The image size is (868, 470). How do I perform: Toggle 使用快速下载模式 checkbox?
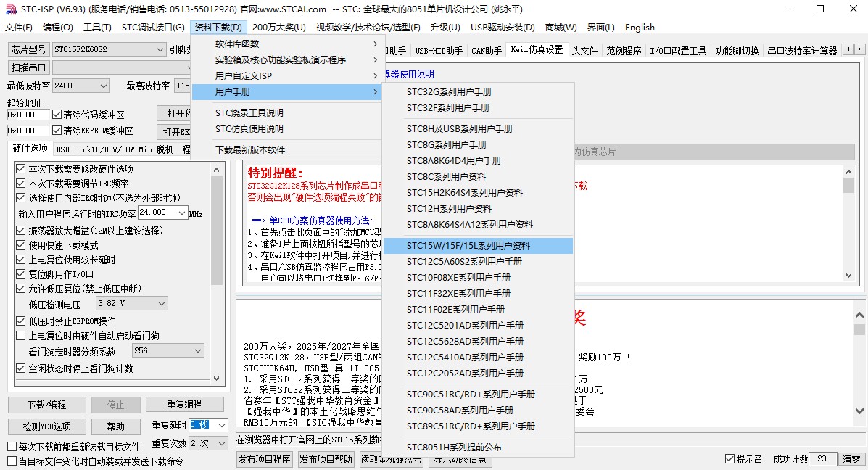(20, 244)
